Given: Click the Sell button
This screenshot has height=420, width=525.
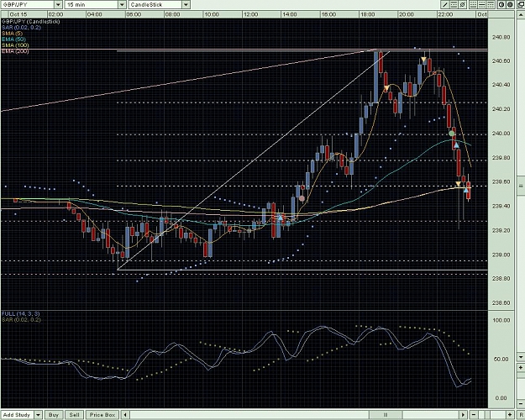Looking at the screenshot, I should (74, 415).
